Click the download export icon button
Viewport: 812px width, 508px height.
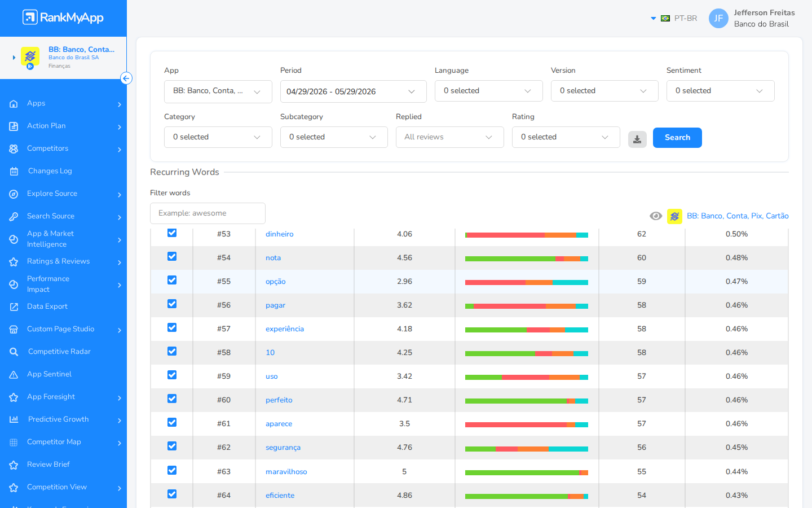click(637, 139)
